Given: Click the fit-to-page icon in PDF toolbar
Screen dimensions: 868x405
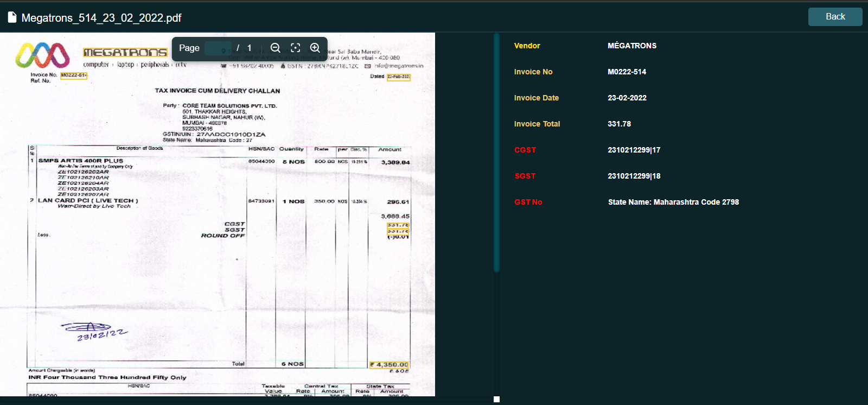Looking at the screenshot, I should coord(295,48).
